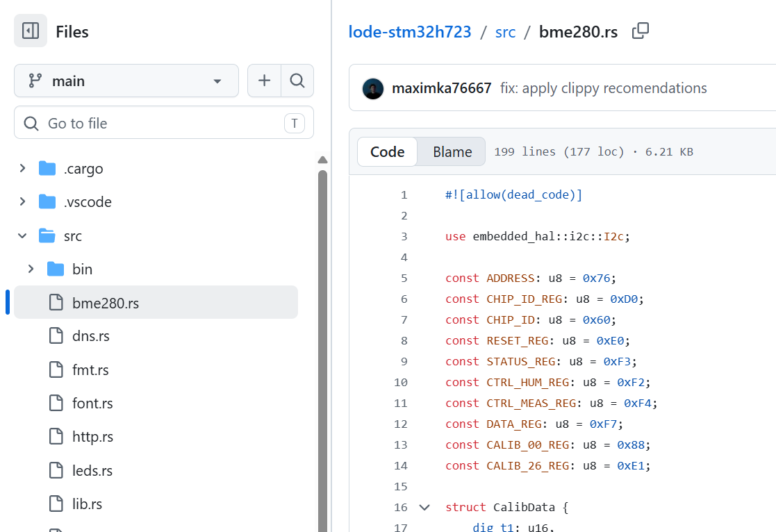Click RESET_REG constant name
Image resolution: width=776 pixels, height=532 pixels.
click(517, 340)
